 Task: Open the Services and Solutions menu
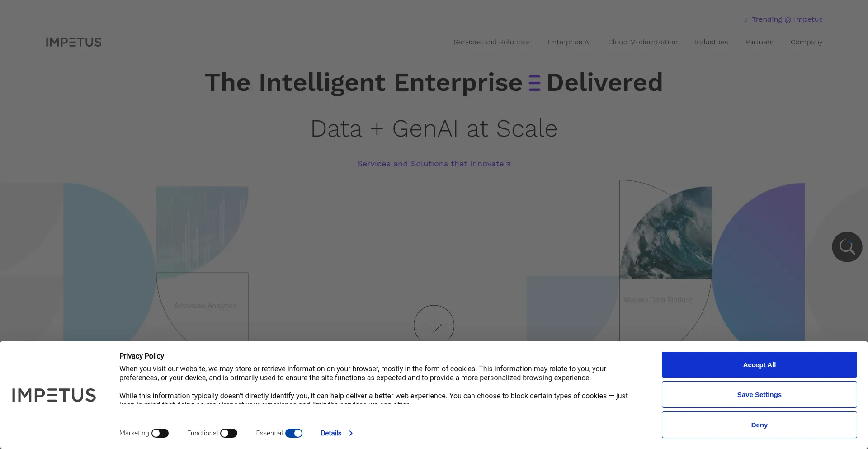[492, 42]
